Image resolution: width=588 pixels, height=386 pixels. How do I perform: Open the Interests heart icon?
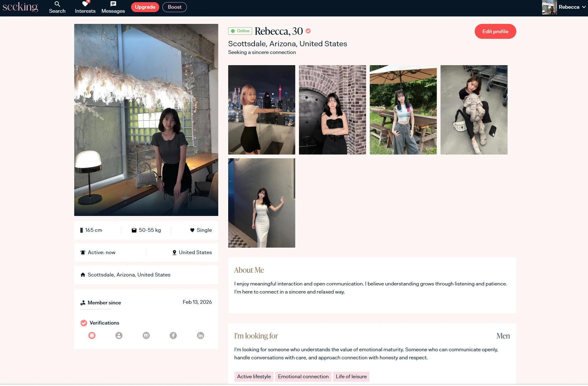tap(85, 4)
